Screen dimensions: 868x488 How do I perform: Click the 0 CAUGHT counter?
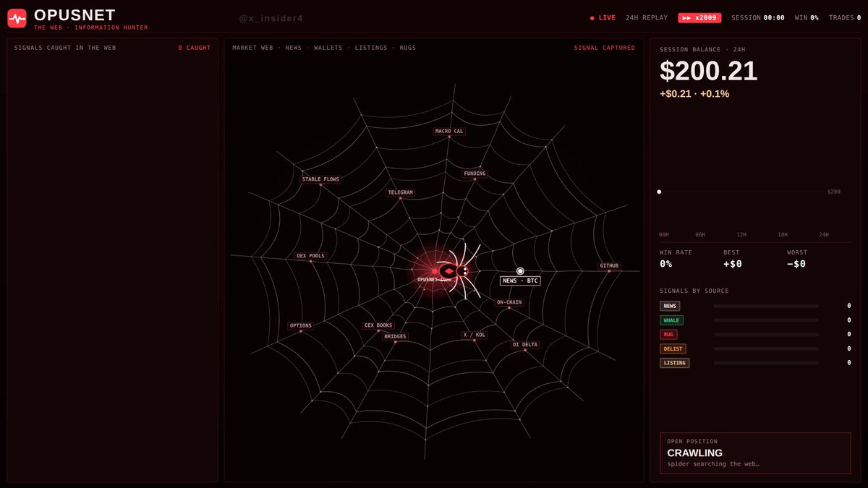coord(195,48)
